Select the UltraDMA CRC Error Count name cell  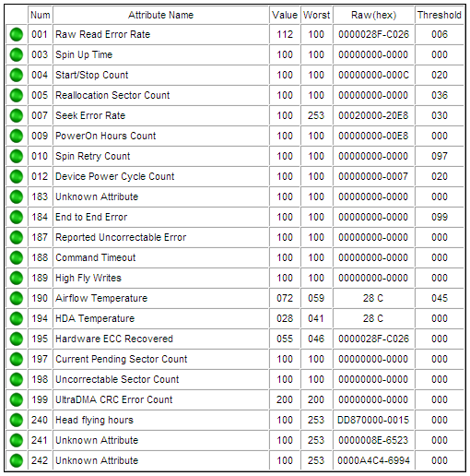(160, 399)
